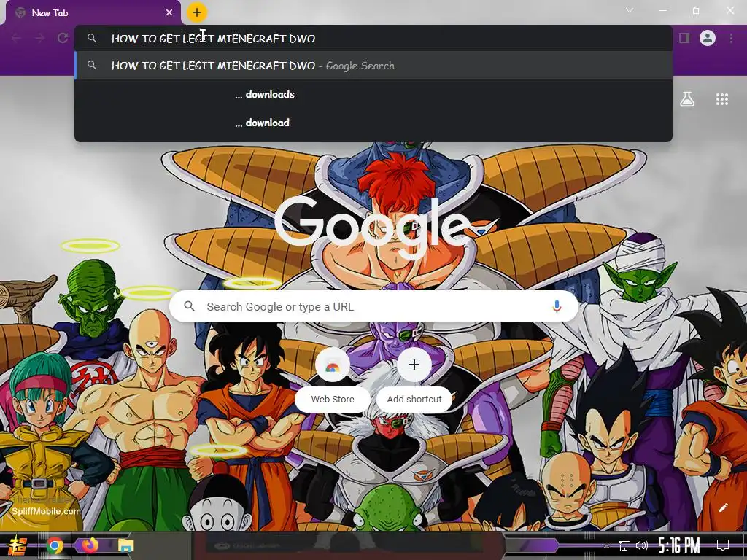Click the volume speaker icon in tray

[642, 545]
